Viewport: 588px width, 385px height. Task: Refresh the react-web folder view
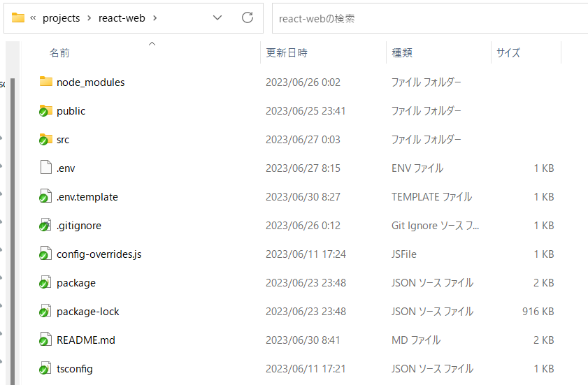point(248,17)
